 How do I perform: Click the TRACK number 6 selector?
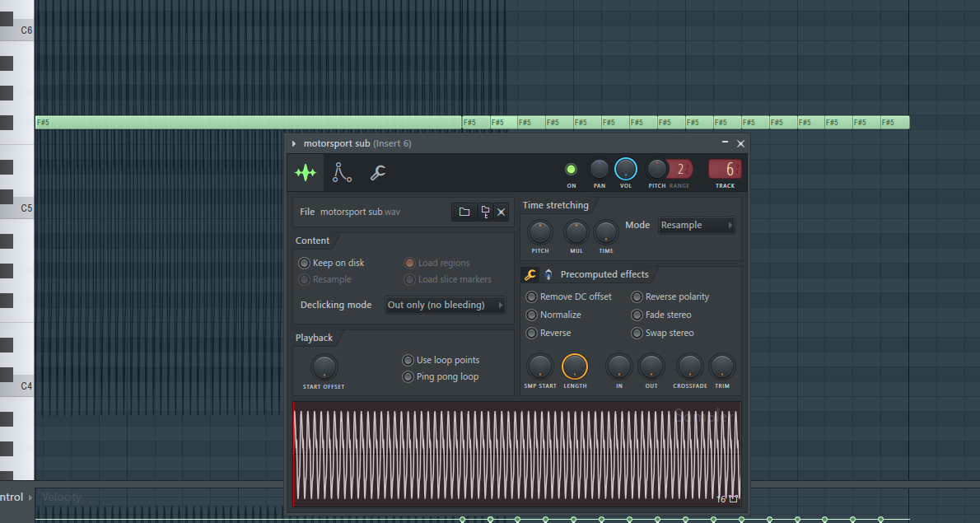(725, 170)
